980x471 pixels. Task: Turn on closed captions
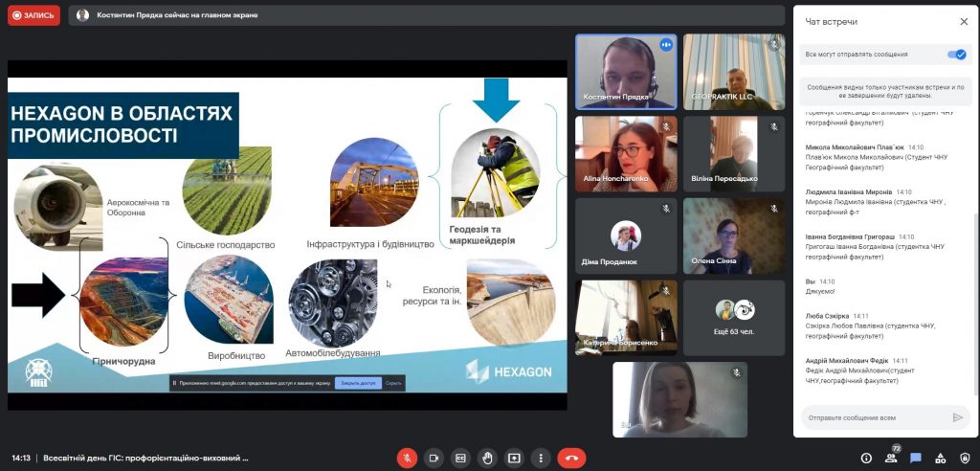tap(460, 458)
